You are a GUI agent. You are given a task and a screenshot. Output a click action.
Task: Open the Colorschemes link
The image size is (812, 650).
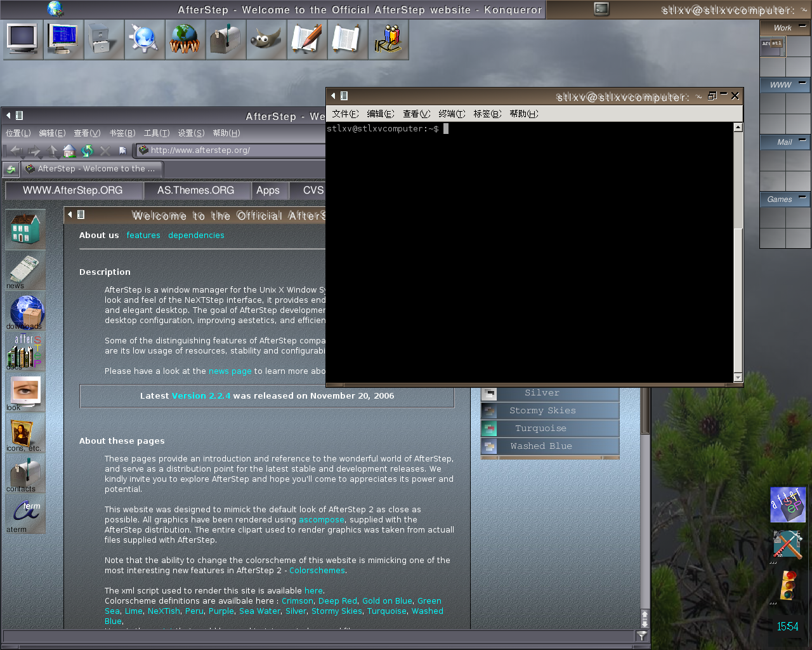pyautogui.click(x=317, y=571)
